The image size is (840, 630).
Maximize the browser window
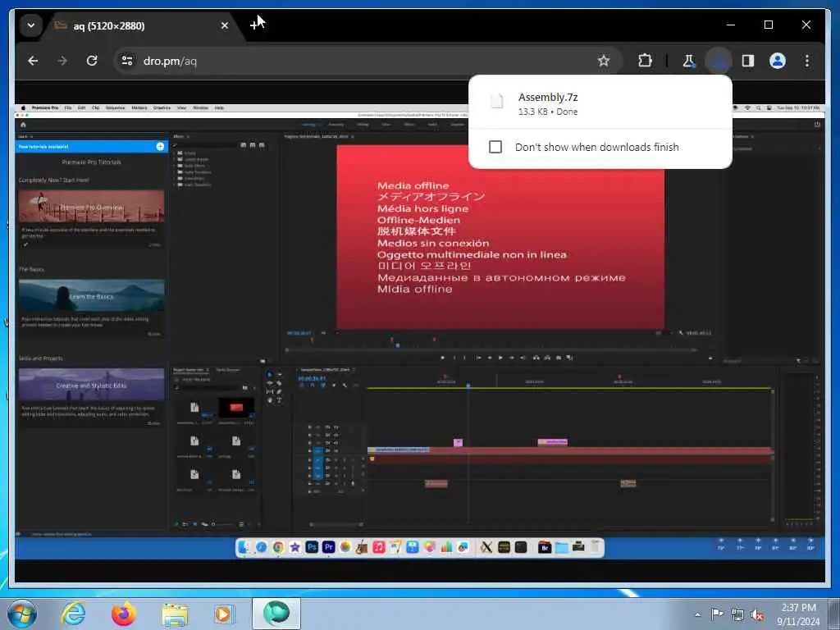tap(768, 25)
